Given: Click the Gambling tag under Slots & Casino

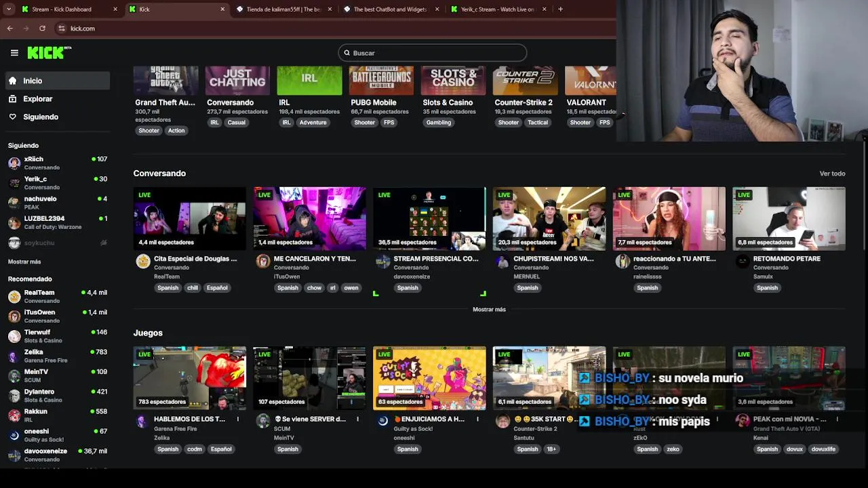Looking at the screenshot, I should (439, 123).
